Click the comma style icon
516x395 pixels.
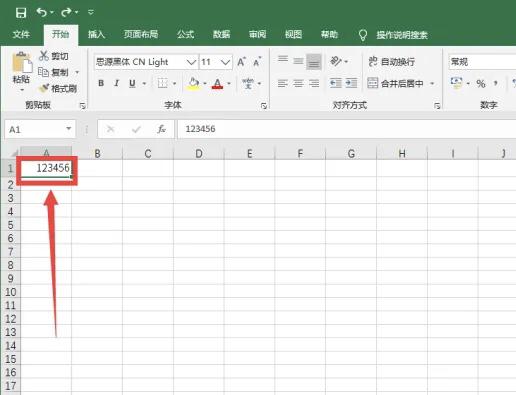click(496, 84)
